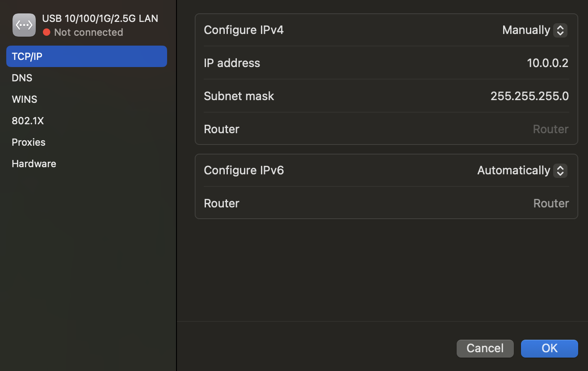Viewport: 588px width, 371px height.
Task: Click the IPv4 popup stepper arrows
Action: coord(560,30)
